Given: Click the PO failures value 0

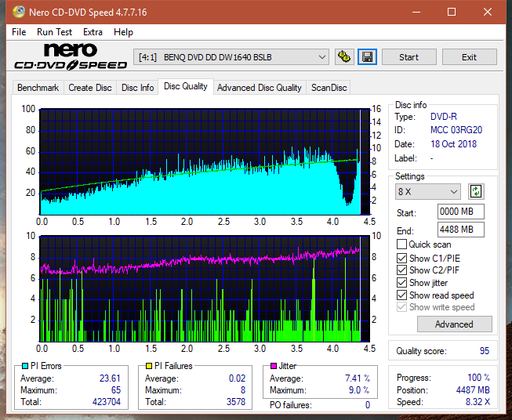Looking at the screenshot, I should pyautogui.click(x=368, y=405).
